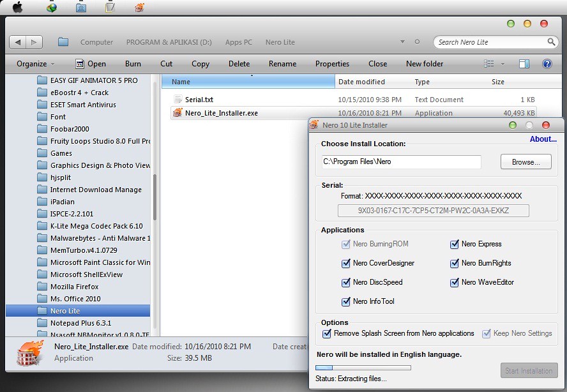Select the Mozilla Firefox folder
Screen dimensions: 567x392
(x=75, y=287)
